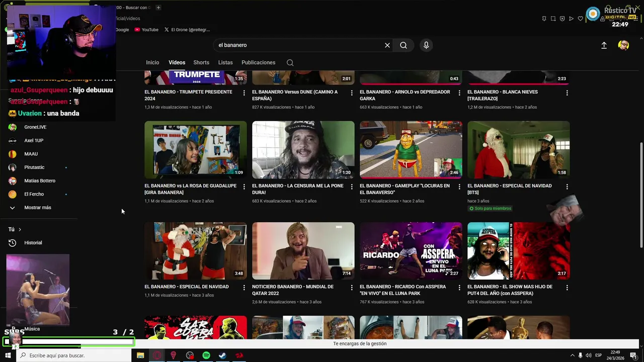Open options for LA CENSURA ME LA PONE DURA
Viewport: 644px width, 362px height.
(x=352, y=187)
